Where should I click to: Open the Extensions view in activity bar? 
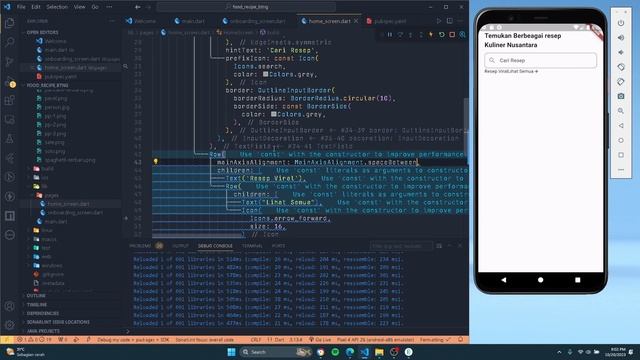(x=10, y=100)
